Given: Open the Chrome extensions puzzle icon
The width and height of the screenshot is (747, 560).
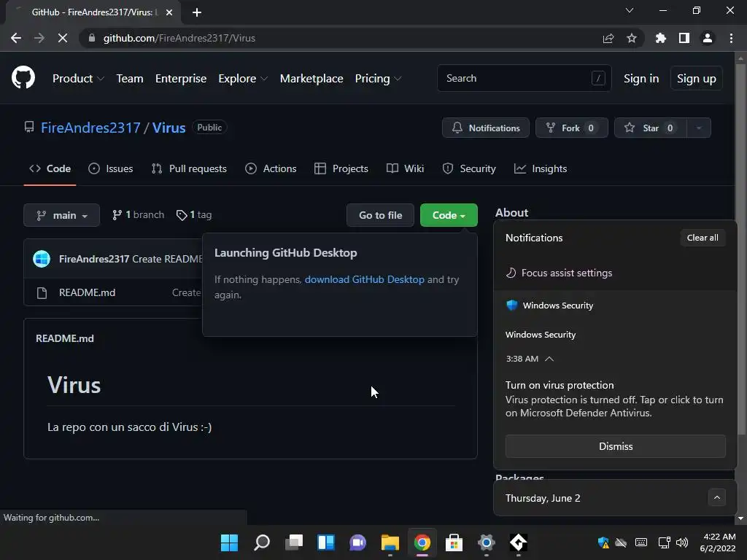Looking at the screenshot, I should [x=661, y=38].
